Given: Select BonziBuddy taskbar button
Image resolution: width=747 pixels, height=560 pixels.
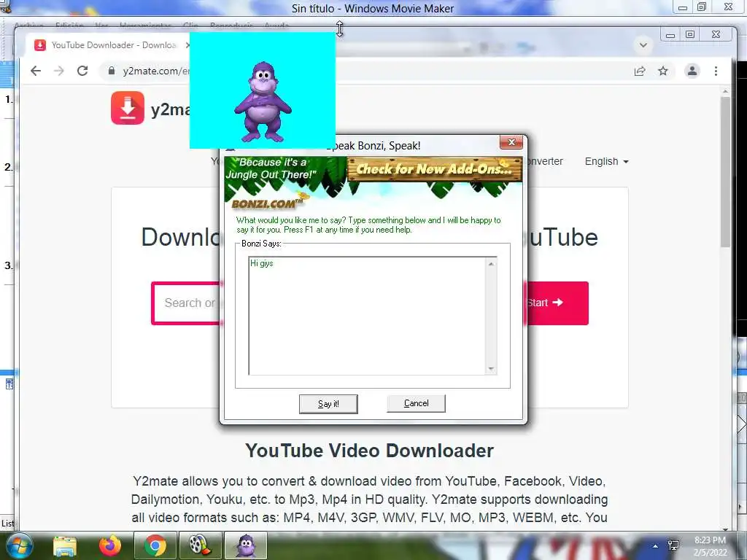Looking at the screenshot, I should click(245, 545).
